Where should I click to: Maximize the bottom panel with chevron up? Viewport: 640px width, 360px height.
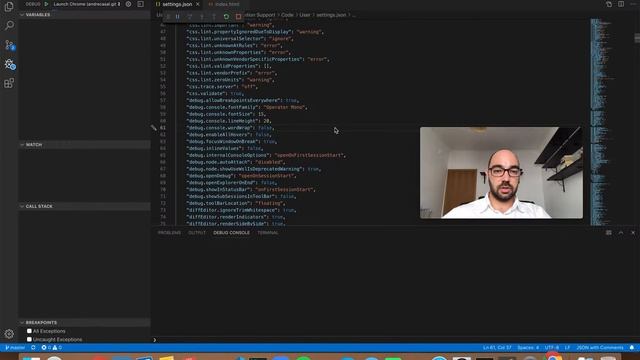tap(621, 233)
